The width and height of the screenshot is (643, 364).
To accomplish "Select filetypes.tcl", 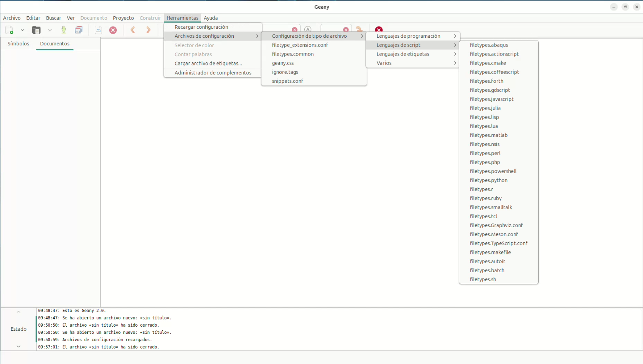I will pyautogui.click(x=499, y=216).
